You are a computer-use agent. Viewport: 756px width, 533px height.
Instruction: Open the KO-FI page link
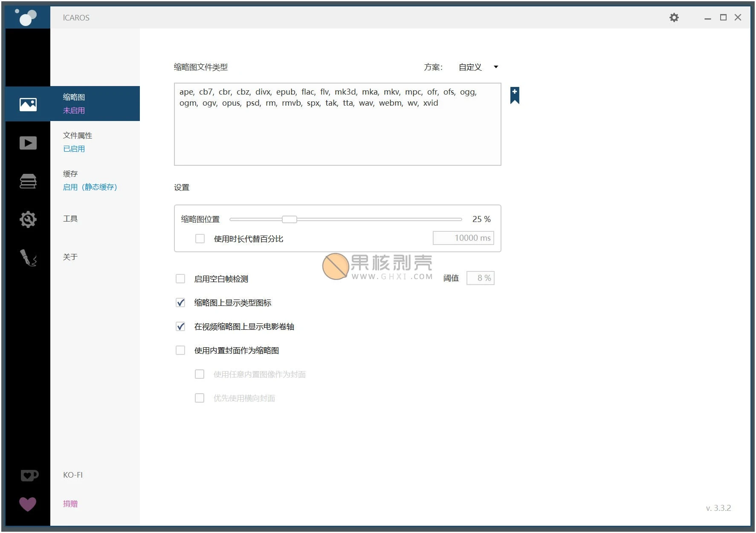tap(72, 475)
